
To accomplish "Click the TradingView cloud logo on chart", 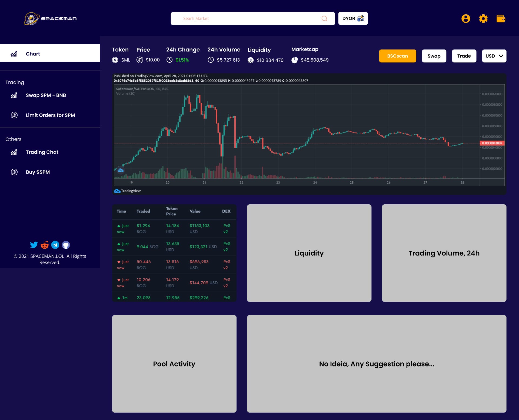I will 121,170.
